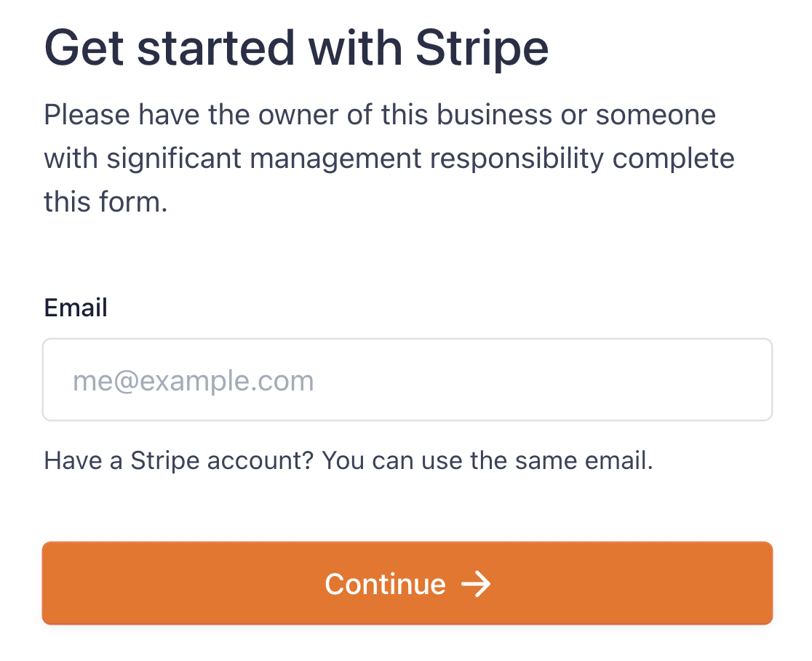812x661 pixels.
Task: Click "Have a Stripe account?" helper text
Action: [179, 460]
